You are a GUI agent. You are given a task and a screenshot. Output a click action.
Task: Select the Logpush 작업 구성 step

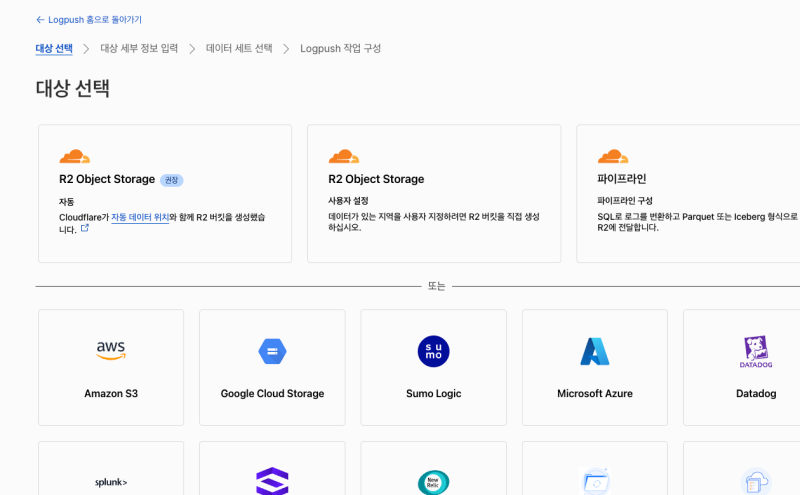tap(340, 48)
